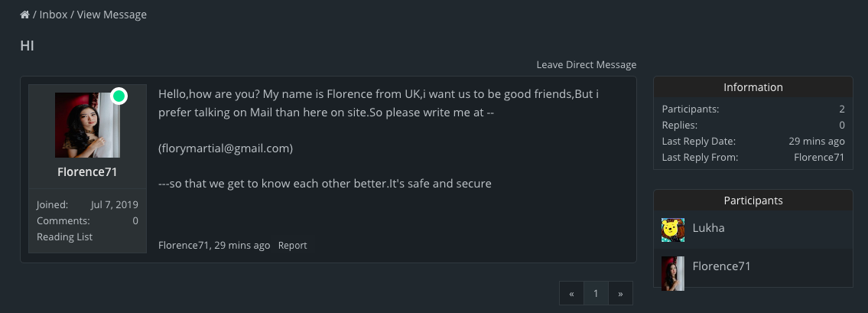Screen dimensions: 868x313
Task: Click Florence71 beside Last Reply From
Action: (x=818, y=157)
